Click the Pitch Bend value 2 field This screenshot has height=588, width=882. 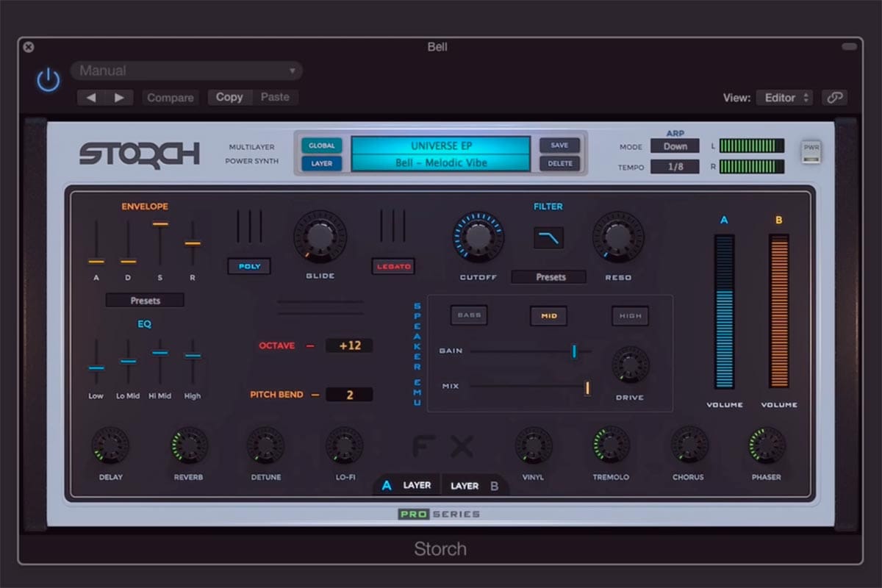click(349, 395)
